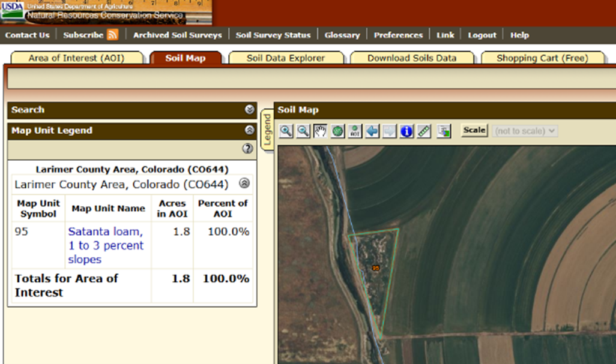Expand the Search panel
The width and height of the screenshot is (616, 364).
tap(250, 109)
